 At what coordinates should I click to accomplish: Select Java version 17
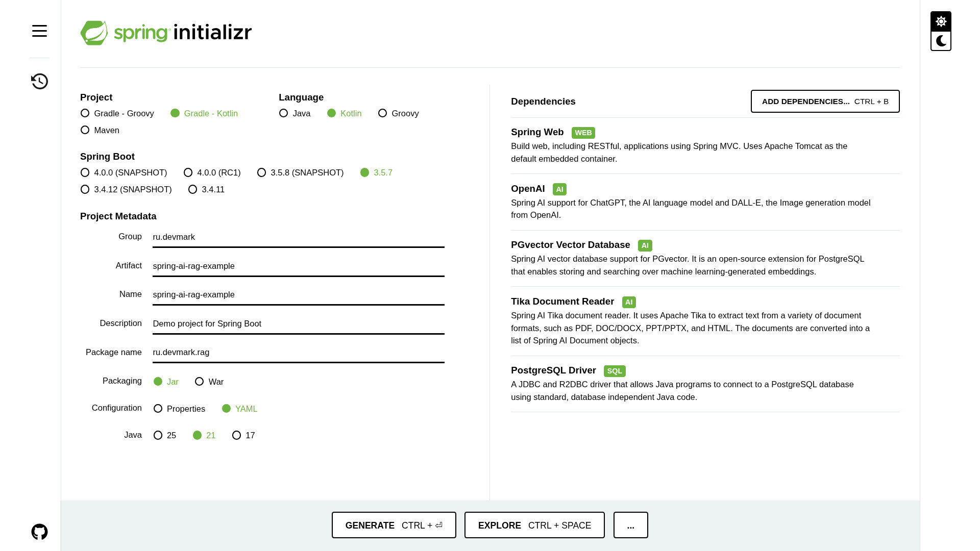pos(237,435)
